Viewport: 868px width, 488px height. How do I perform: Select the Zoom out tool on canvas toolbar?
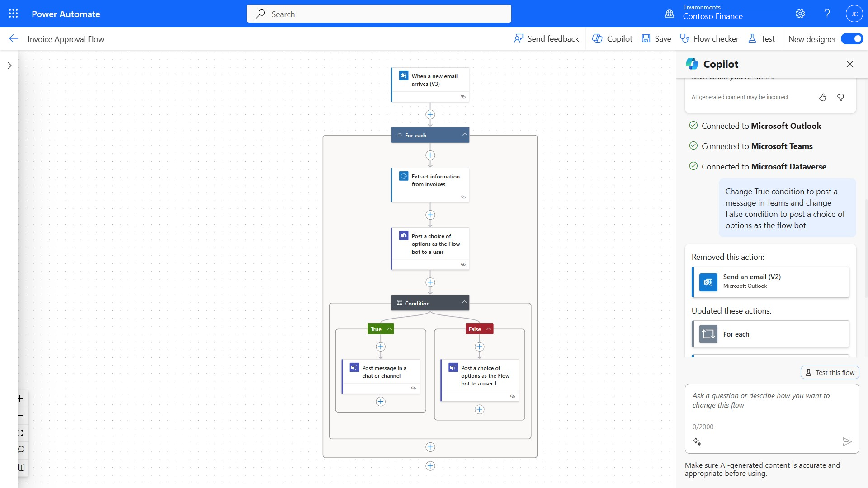tap(20, 415)
